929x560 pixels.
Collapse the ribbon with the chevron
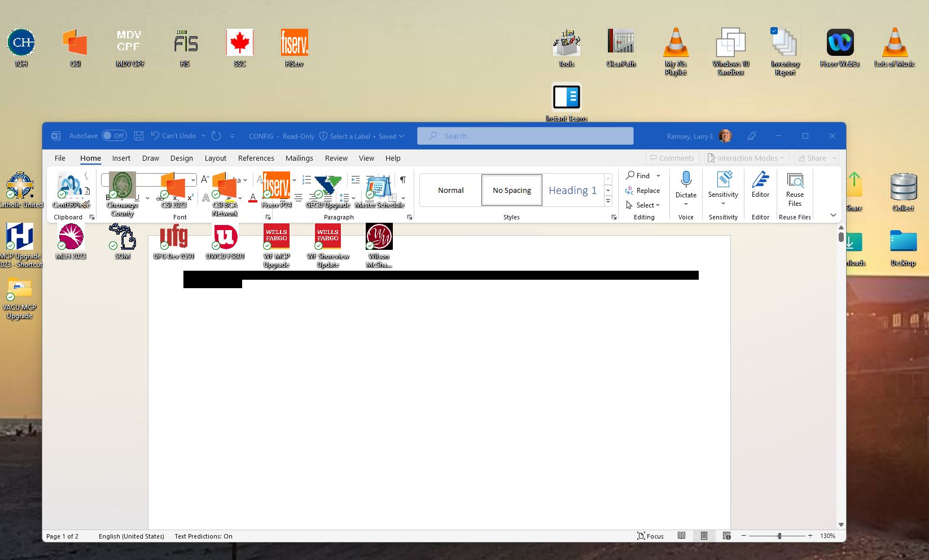pyautogui.click(x=833, y=215)
